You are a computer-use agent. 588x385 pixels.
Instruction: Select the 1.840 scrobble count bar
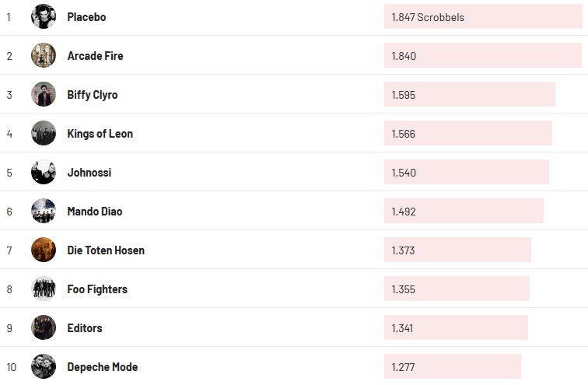482,56
